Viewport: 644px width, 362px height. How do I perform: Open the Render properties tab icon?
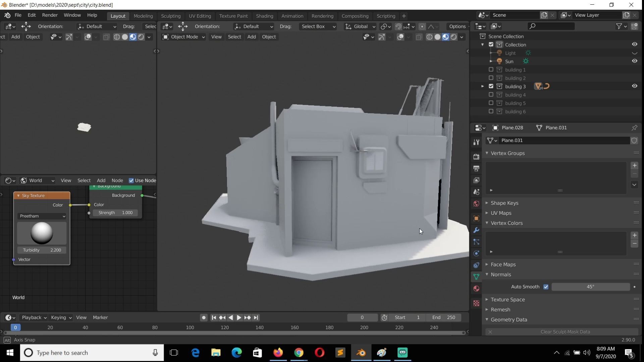coord(476,157)
